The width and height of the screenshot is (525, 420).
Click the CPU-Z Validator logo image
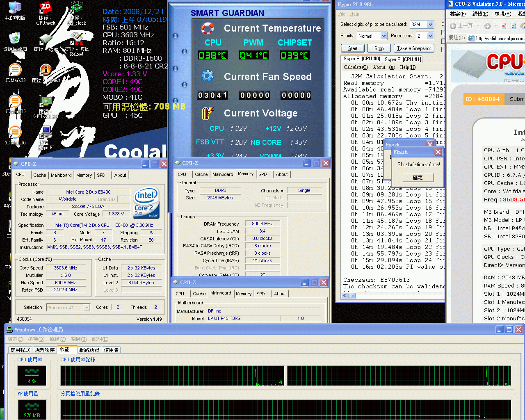[x=488, y=66]
